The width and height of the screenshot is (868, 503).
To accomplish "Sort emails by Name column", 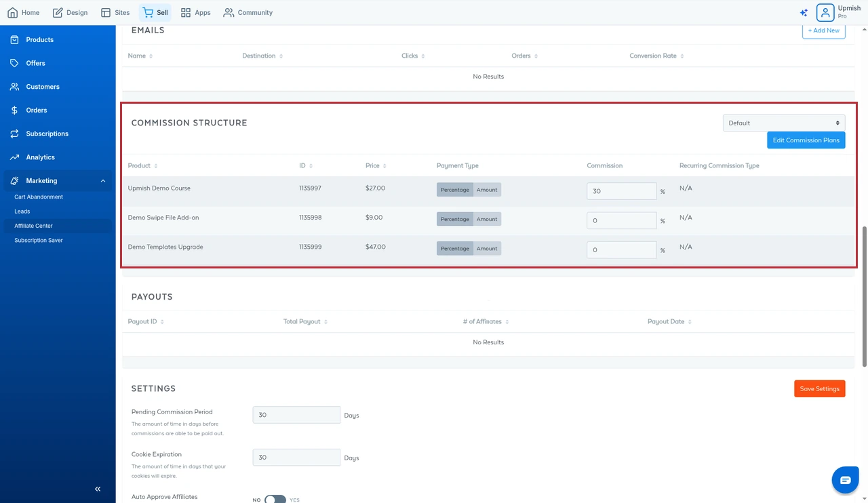I will [x=140, y=56].
